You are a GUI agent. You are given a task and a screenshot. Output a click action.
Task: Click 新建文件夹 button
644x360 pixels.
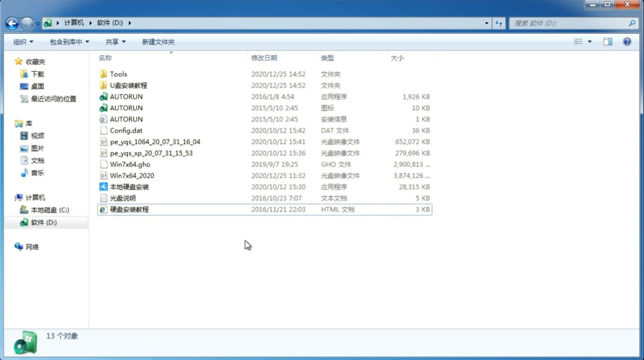tap(158, 42)
